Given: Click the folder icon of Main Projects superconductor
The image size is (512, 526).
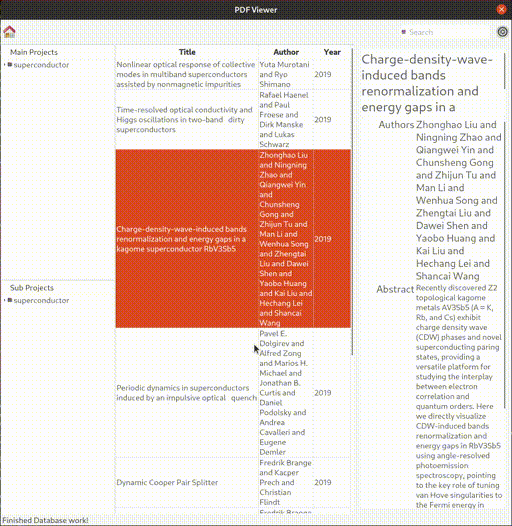Looking at the screenshot, I should 10,64.
